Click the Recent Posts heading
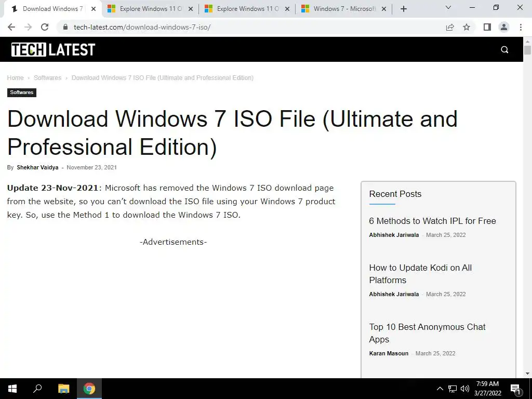 [x=395, y=194]
